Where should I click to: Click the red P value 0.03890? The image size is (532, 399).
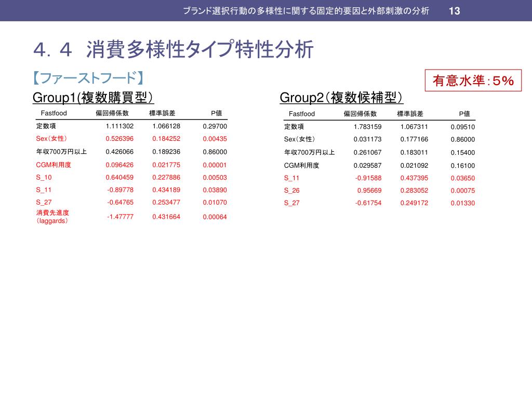tap(215, 190)
